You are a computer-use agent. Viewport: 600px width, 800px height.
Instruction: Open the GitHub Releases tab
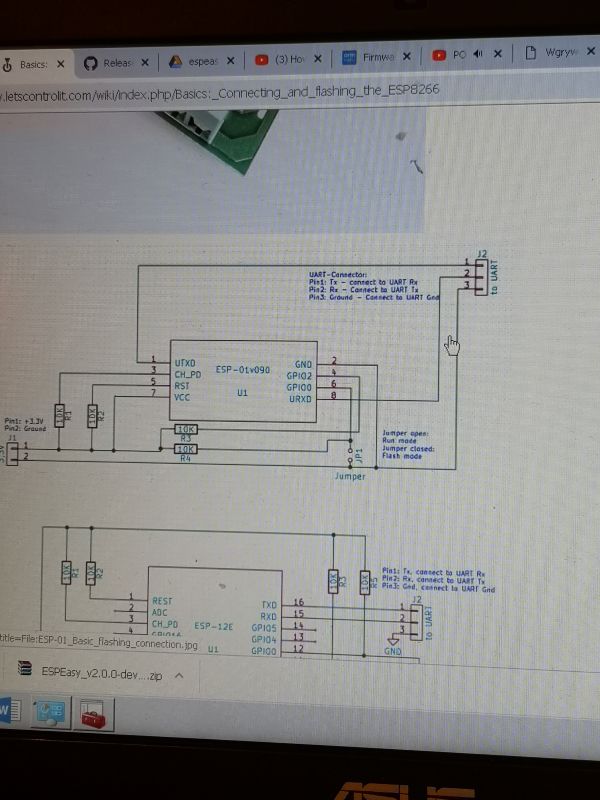click(117, 63)
